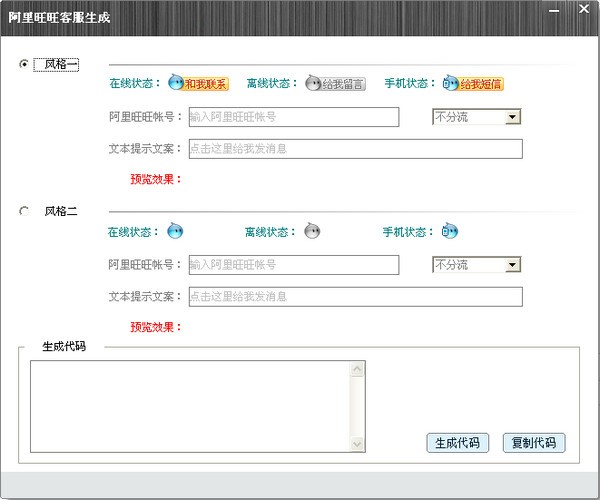
Task: Click the 和我联系 online status icon
Action: (198, 83)
